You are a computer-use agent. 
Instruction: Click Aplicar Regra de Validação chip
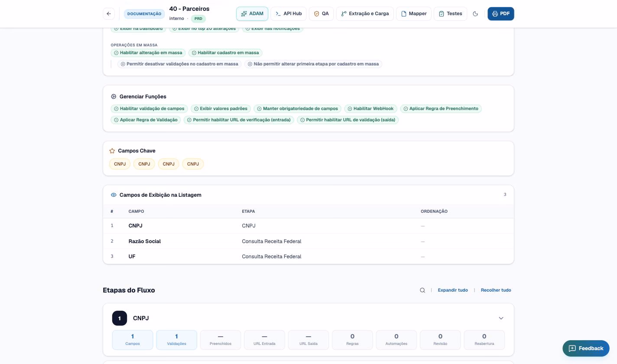pyautogui.click(x=146, y=120)
